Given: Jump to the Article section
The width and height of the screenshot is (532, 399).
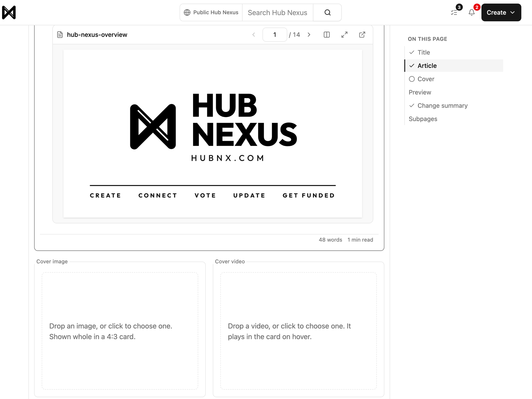Looking at the screenshot, I should 454,66.
